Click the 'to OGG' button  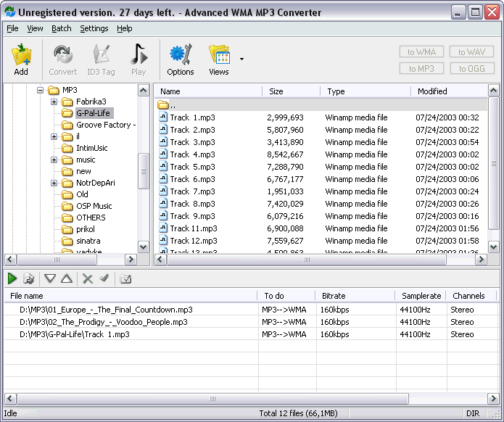[471, 68]
